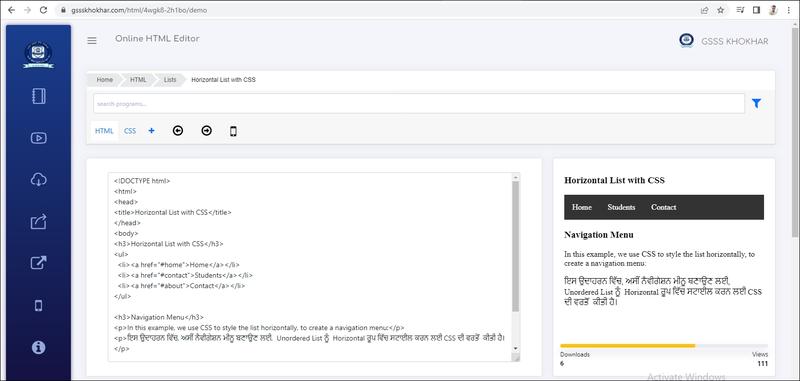Screen dimensions: 800x381
Task: Click the Horizontal List with CSS preview heading
Action: tap(614, 180)
